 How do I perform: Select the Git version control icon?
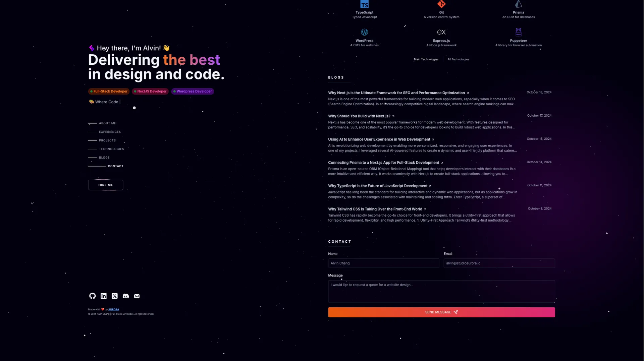coord(441,4)
